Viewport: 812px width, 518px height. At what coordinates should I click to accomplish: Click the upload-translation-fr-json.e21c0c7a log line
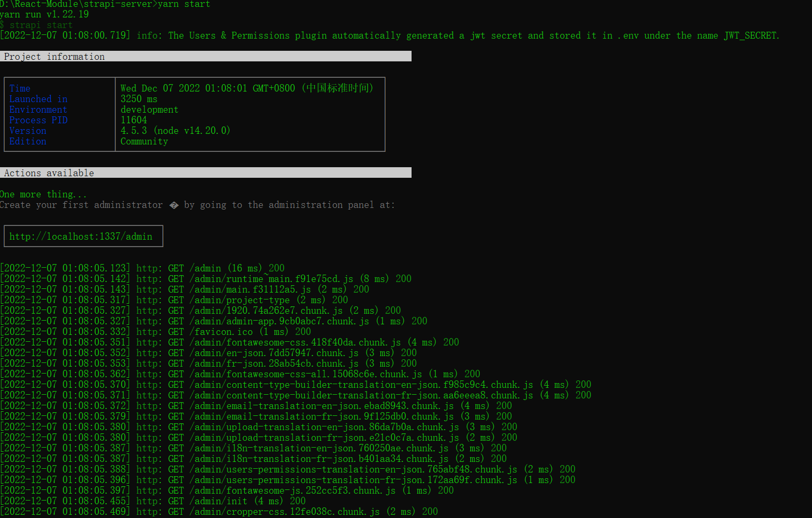pos(259,438)
